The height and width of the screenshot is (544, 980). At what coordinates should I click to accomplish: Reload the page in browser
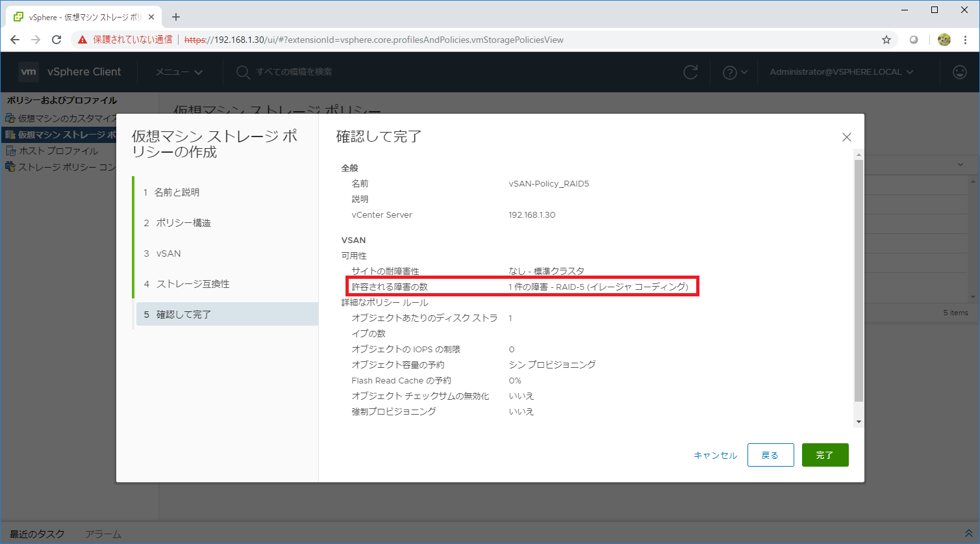click(x=57, y=40)
